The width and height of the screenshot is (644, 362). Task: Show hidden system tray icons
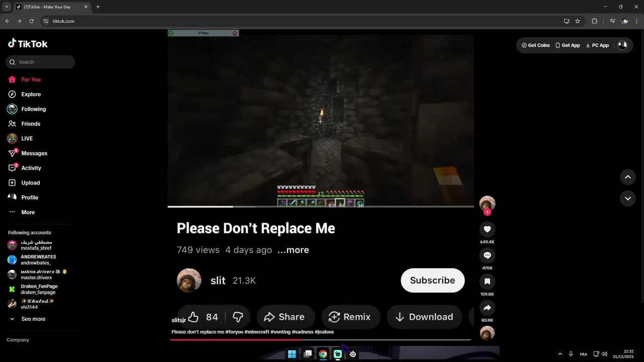tap(560, 354)
